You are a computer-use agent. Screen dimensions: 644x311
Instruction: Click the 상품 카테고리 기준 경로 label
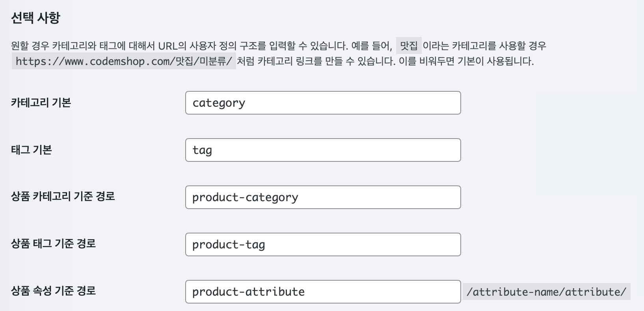(x=63, y=196)
